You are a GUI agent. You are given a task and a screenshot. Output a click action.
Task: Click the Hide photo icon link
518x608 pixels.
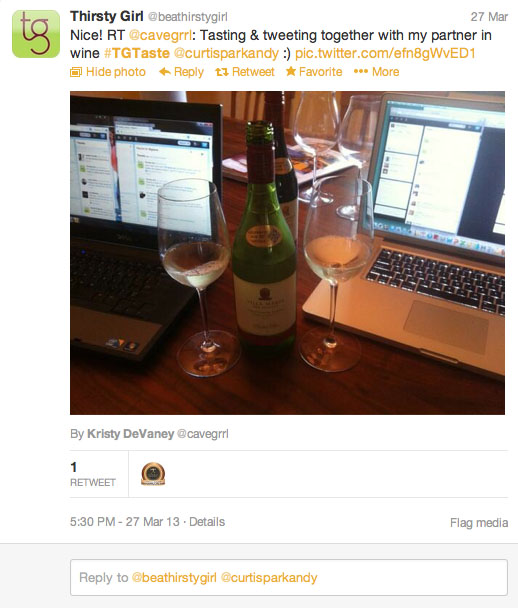tap(76, 72)
